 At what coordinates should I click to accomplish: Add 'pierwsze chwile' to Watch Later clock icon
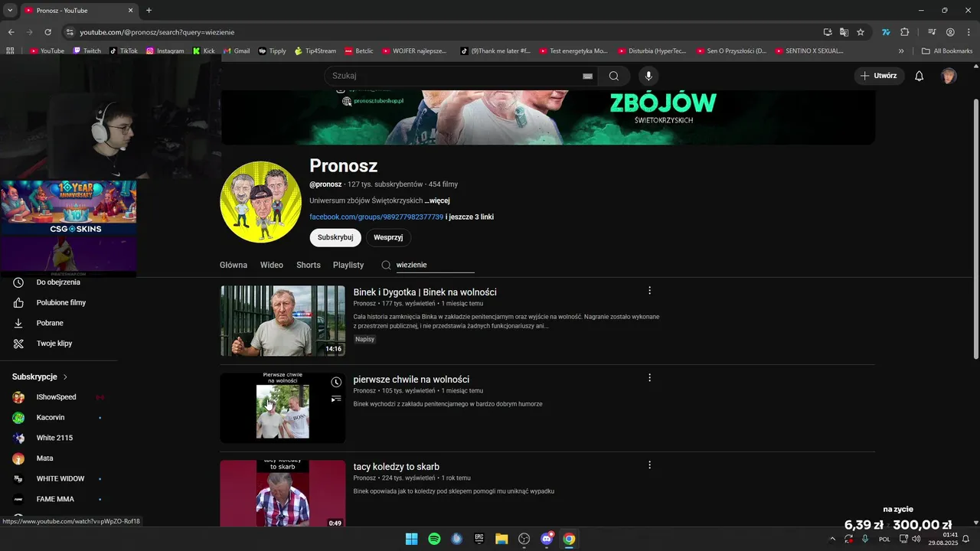coord(336,382)
